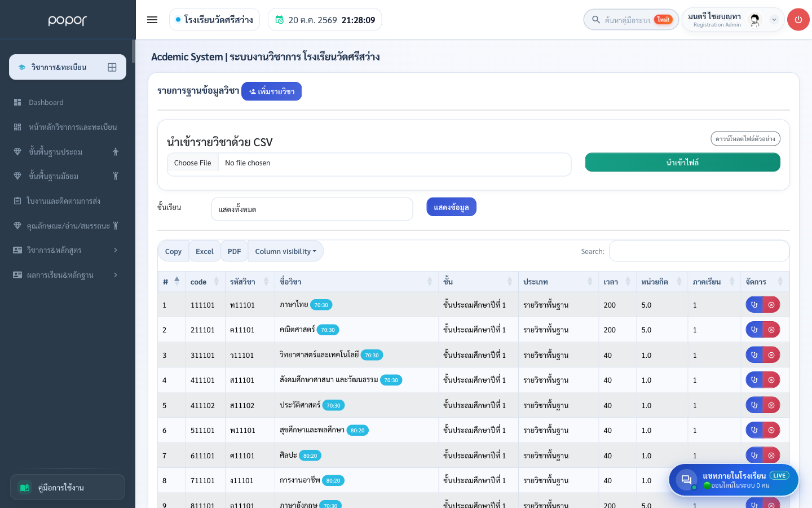812x508 pixels.
Task: Click edit icon for สุขศึกษาและพลศึกษา row
Action: tap(754, 430)
